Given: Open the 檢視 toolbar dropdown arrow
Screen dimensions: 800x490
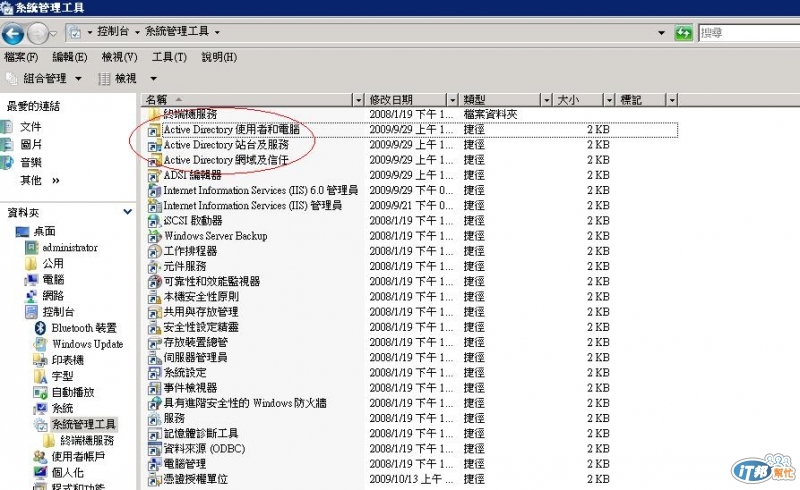Looking at the screenshot, I should [x=153, y=79].
